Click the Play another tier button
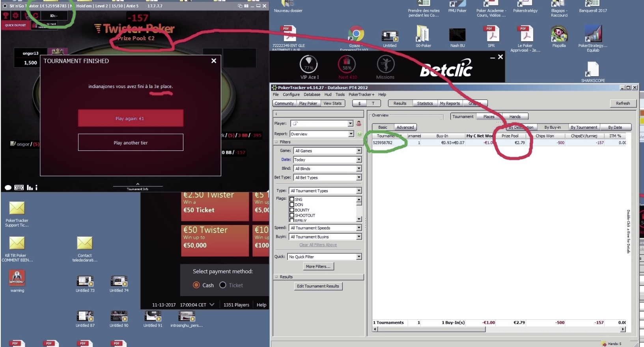 [x=131, y=143]
